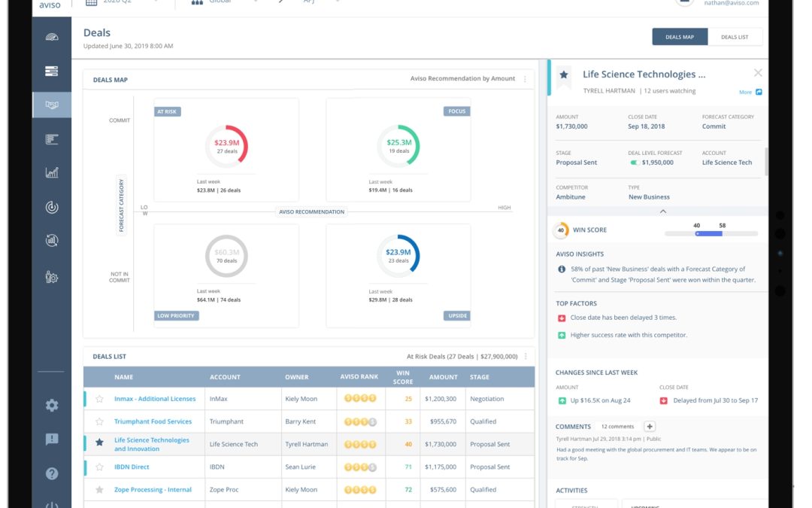The height and width of the screenshot is (508, 812).
Task: Close the Life Science Technologies detail panel
Action: tap(758, 73)
